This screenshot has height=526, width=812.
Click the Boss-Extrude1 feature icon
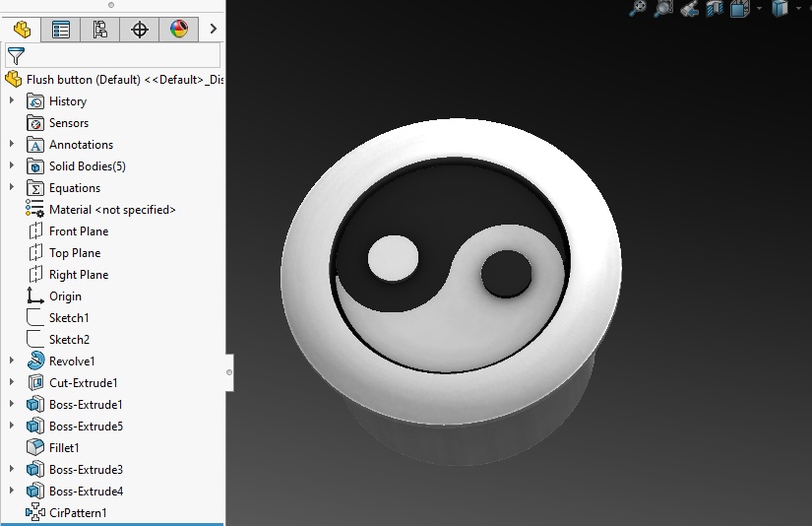(35, 404)
